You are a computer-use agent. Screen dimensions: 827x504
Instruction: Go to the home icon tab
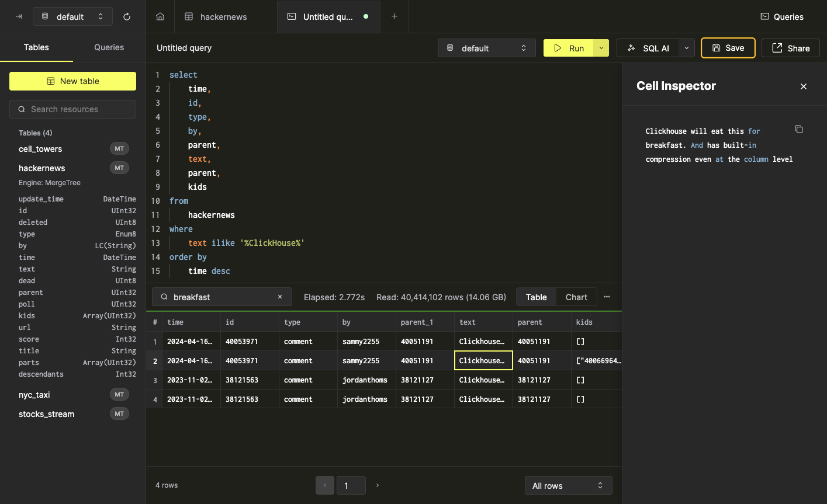click(160, 17)
